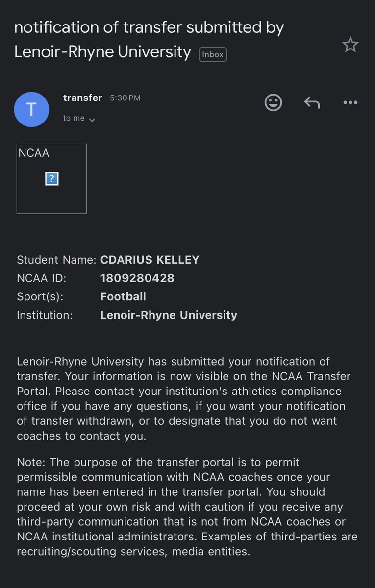Tap the 'NCAA' alt text in image box
This screenshot has width=375, height=588.
click(34, 153)
